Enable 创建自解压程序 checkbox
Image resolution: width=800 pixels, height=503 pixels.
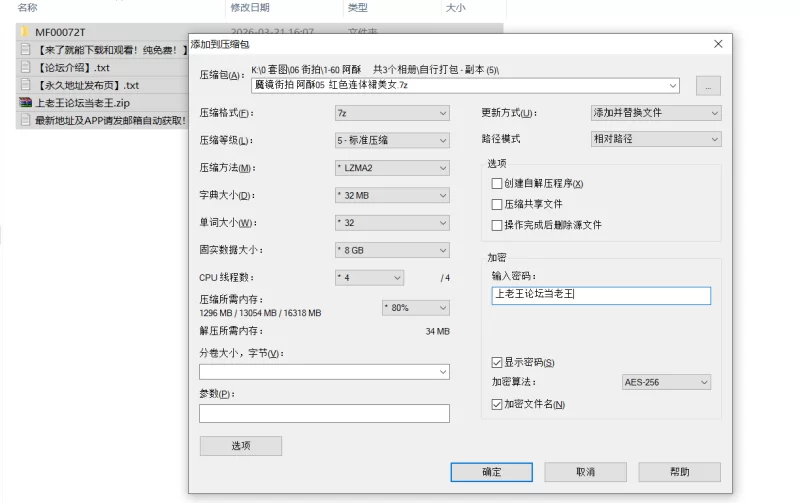(497, 184)
